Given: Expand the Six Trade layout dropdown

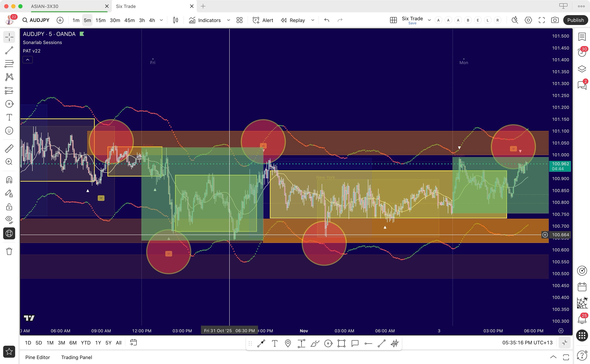Looking at the screenshot, I should coord(429,20).
